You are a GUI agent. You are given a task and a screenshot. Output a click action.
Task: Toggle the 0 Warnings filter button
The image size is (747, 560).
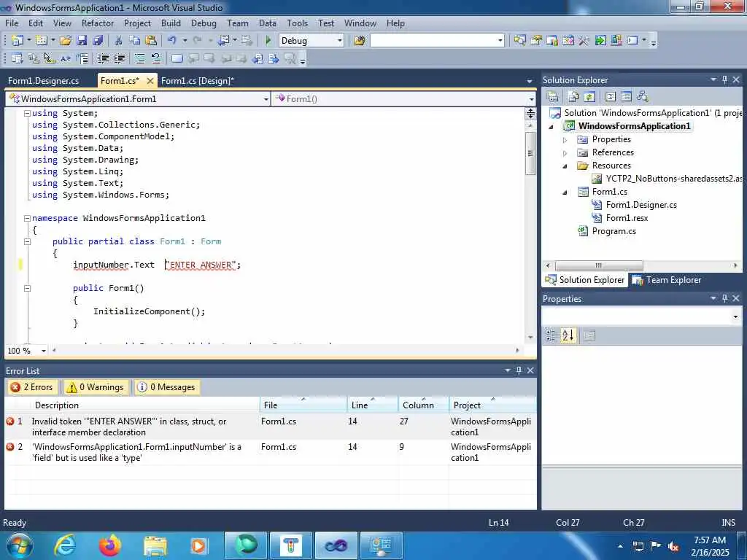(x=96, y=387)
